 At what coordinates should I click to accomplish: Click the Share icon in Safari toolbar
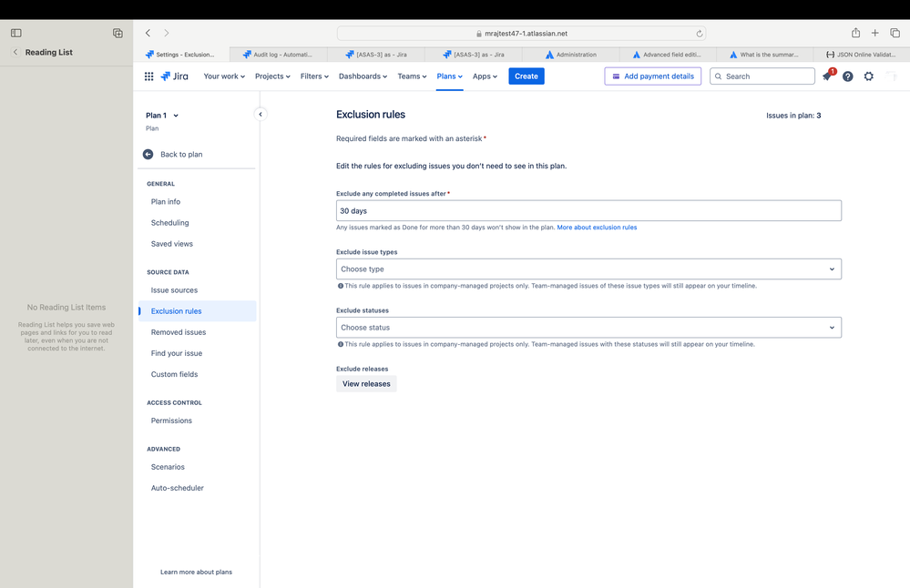point(855,32)
